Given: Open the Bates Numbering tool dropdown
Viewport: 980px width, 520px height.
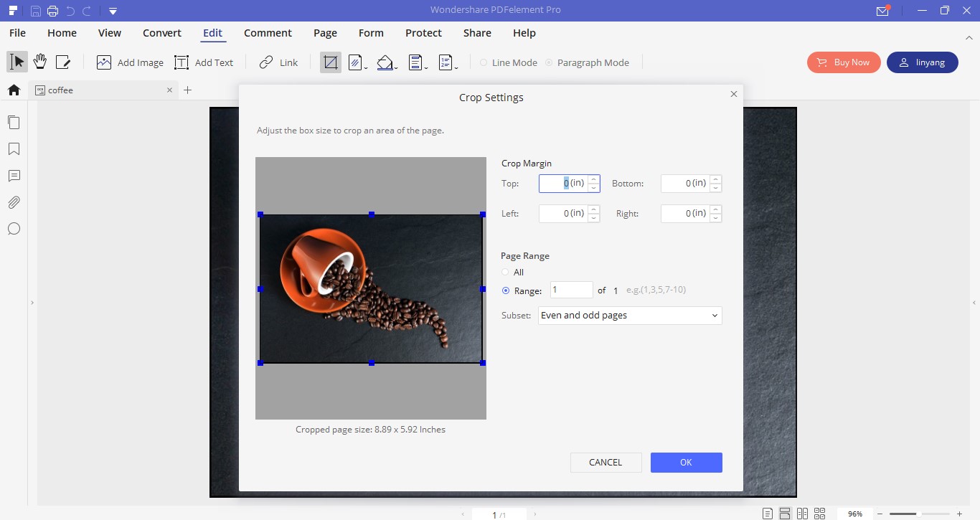Looking at the screenshot, I should 448,62.
